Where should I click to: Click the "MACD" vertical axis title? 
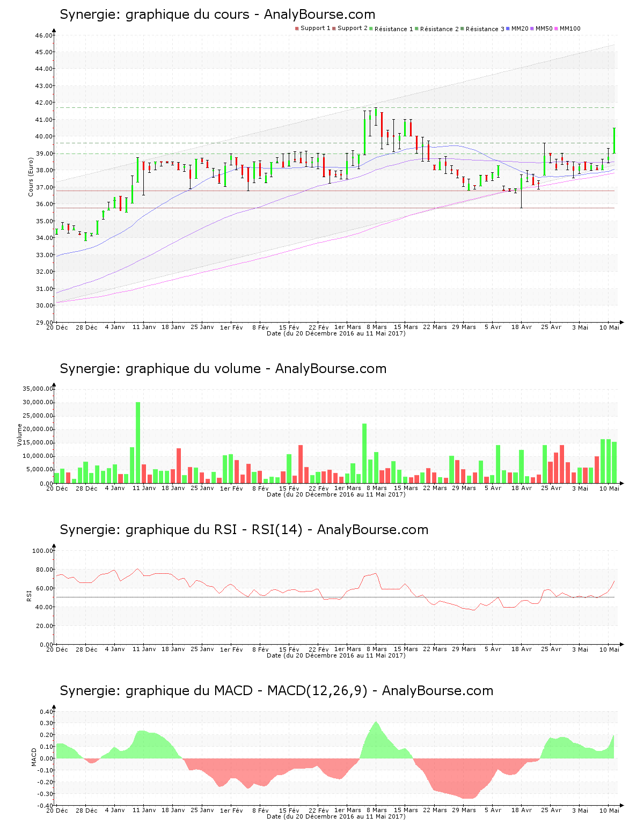click(x=34, y=757)
